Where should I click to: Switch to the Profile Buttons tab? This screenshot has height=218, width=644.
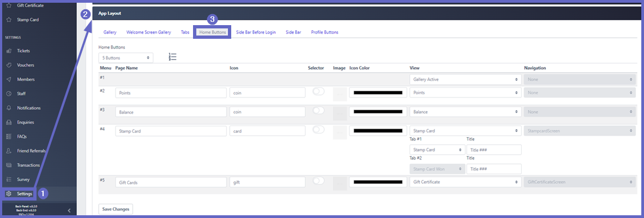324,32
